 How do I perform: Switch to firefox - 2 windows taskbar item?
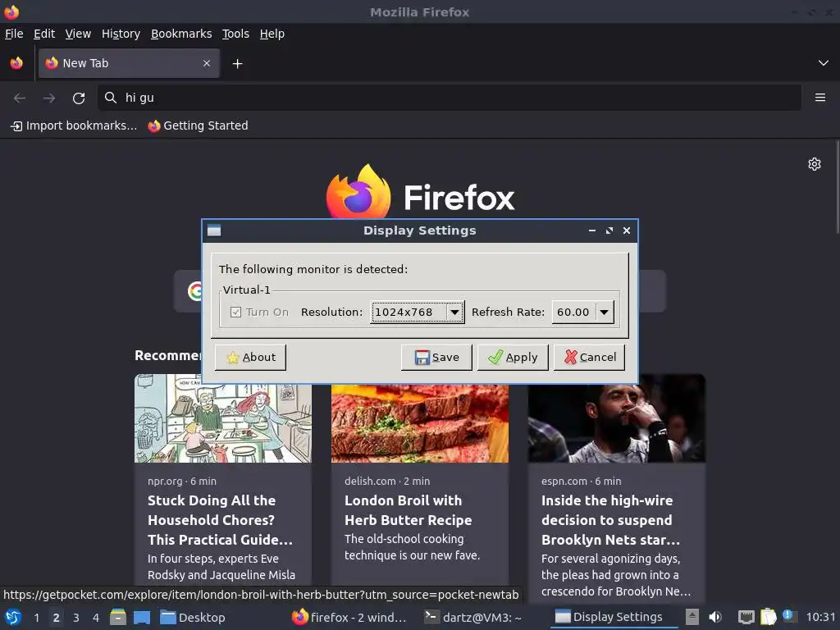pyautogui.click(x=349, y=617)
